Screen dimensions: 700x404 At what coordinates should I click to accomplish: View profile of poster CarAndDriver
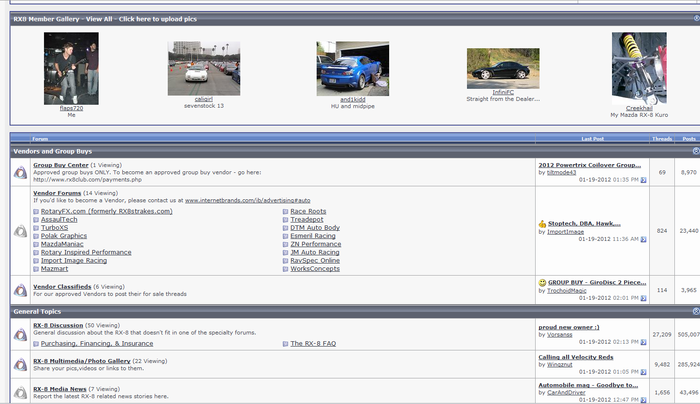567,393
